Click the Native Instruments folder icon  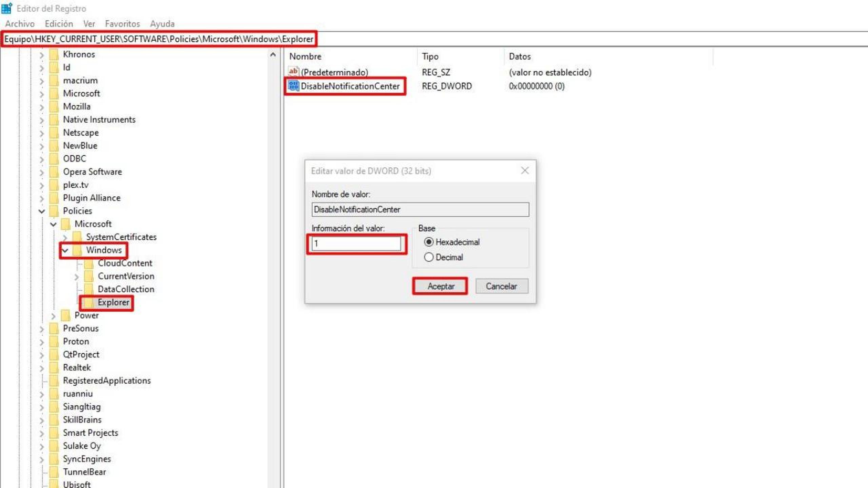click(54, 120)
